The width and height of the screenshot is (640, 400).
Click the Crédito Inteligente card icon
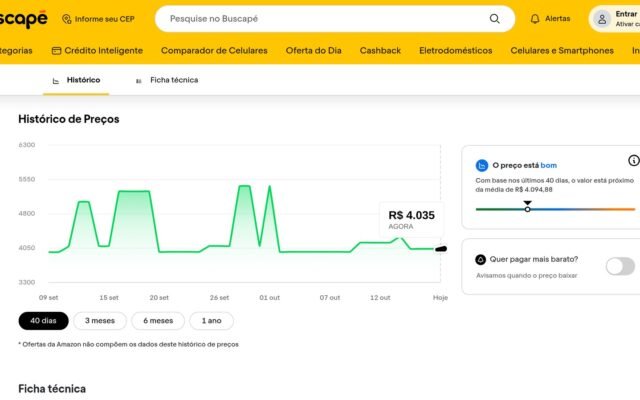(x=56, y=51)
